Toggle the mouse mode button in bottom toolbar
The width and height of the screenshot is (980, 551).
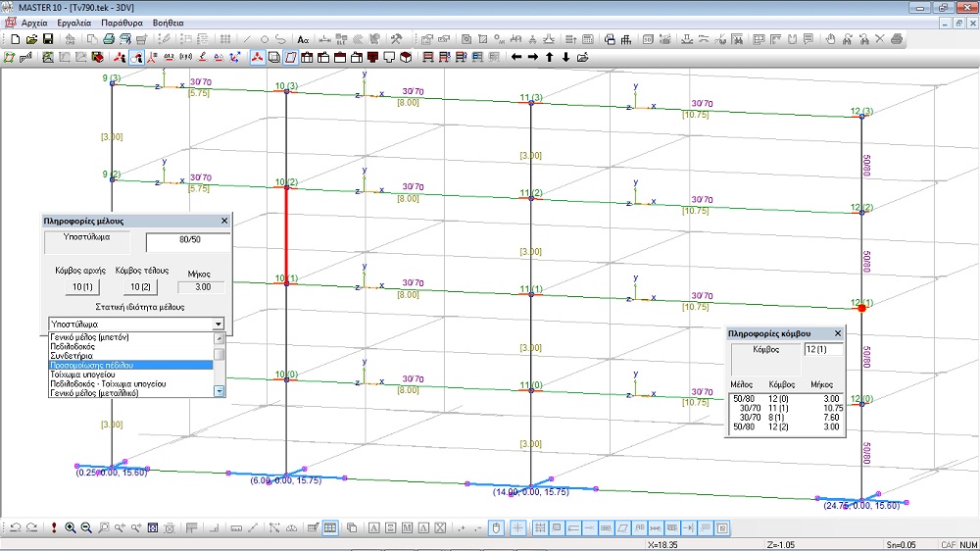point(496,528)
